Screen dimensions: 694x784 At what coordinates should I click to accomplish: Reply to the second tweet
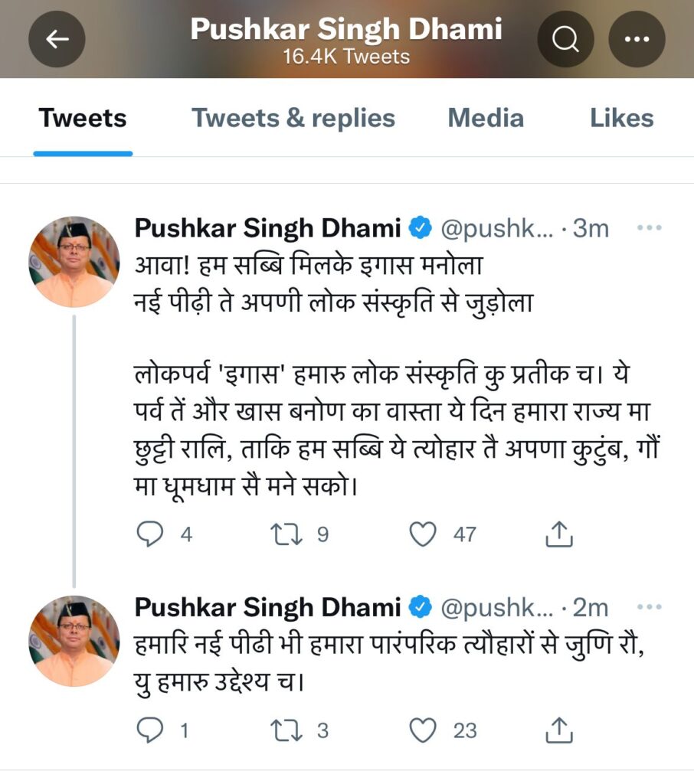[x=149, y=730]
